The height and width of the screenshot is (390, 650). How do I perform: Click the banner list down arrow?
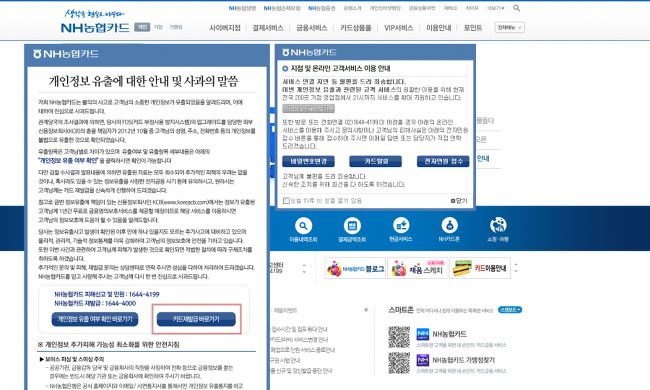[516, 271]
